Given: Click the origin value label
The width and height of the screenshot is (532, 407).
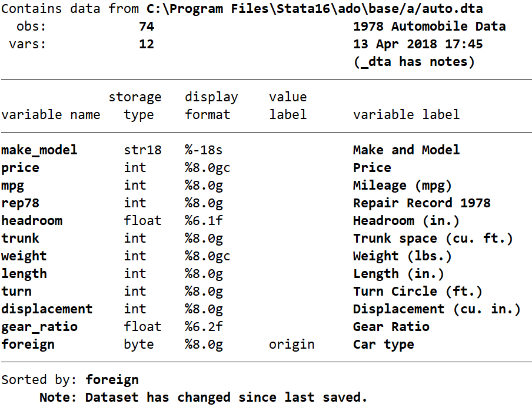Looking at the screenshot, I should (291, 345).
